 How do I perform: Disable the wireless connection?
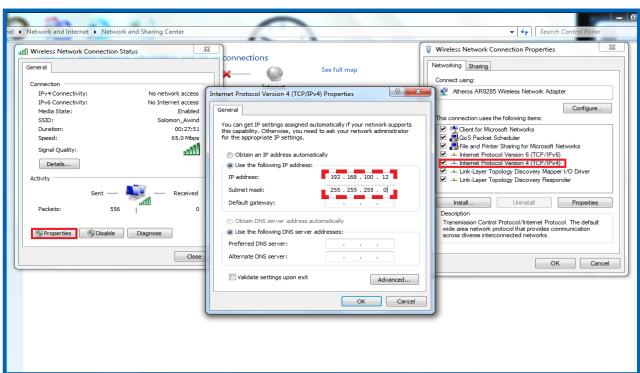[102, 233]
